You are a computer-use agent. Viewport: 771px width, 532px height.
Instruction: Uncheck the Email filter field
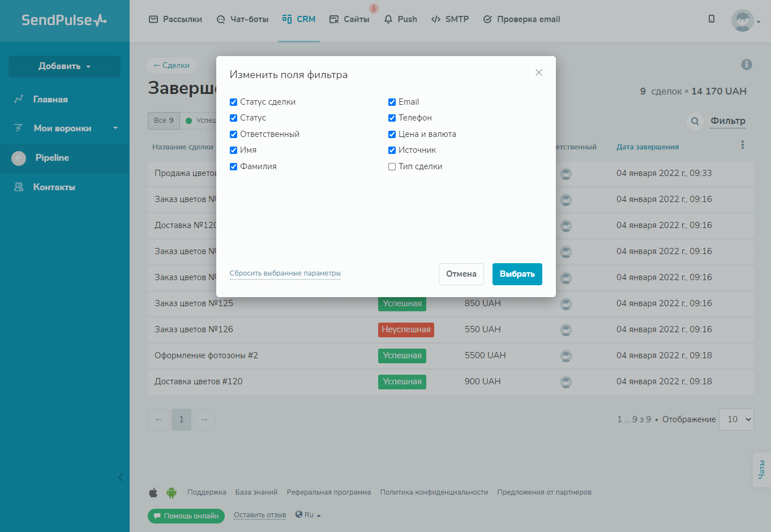[392, 102]
